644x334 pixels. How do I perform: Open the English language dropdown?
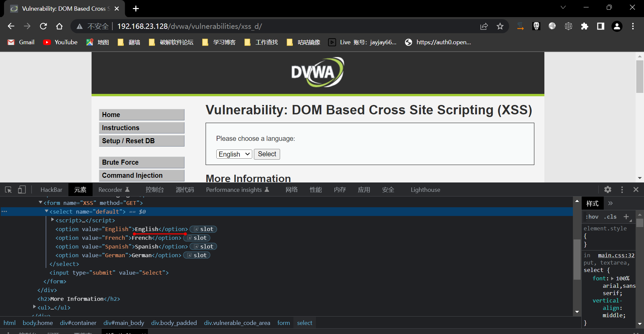[x=234, y=154]
